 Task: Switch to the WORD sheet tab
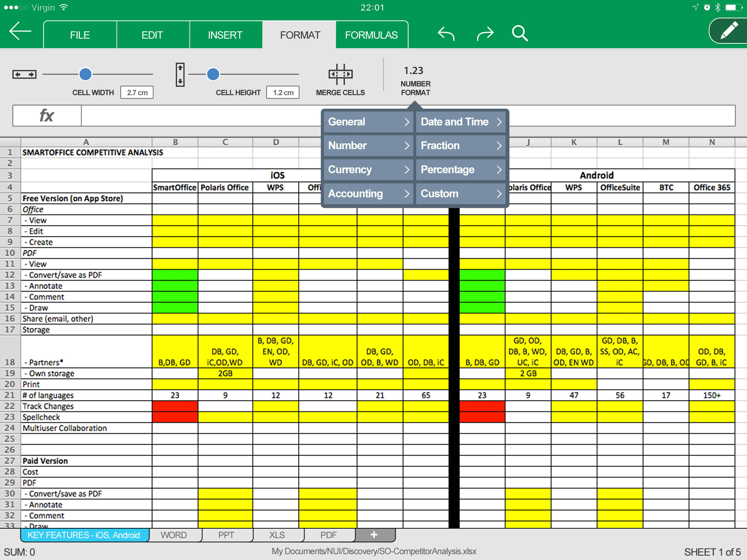(174, 535)
